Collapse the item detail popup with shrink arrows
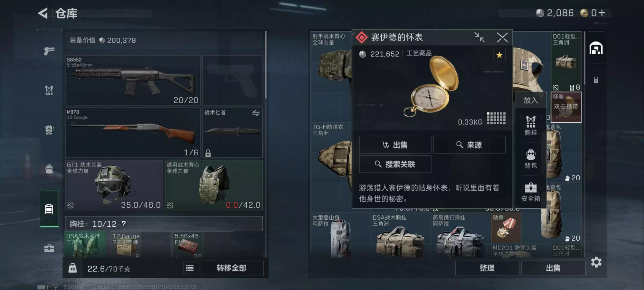 tap(480, 37)
